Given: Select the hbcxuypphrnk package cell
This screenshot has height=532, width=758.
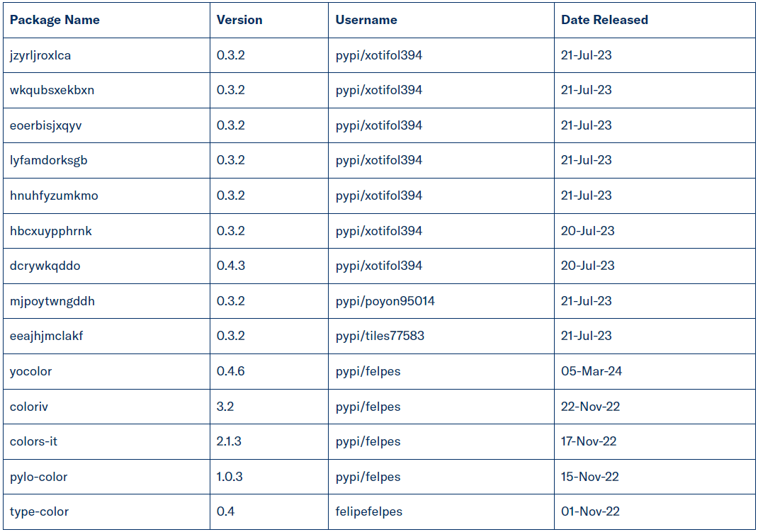Looking at the screenshot, I should (x=51, y=231).
